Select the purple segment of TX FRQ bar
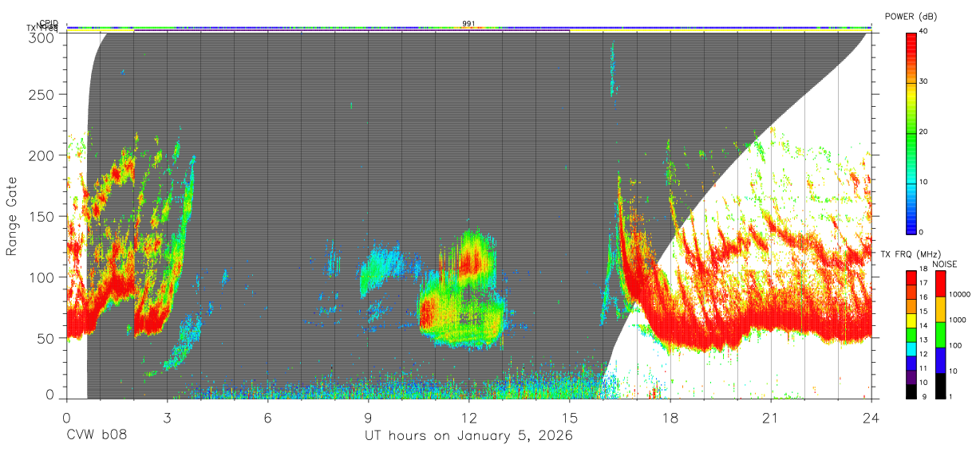Image resolution: width=980 pixels, height=452 pixels. [911, 376]
